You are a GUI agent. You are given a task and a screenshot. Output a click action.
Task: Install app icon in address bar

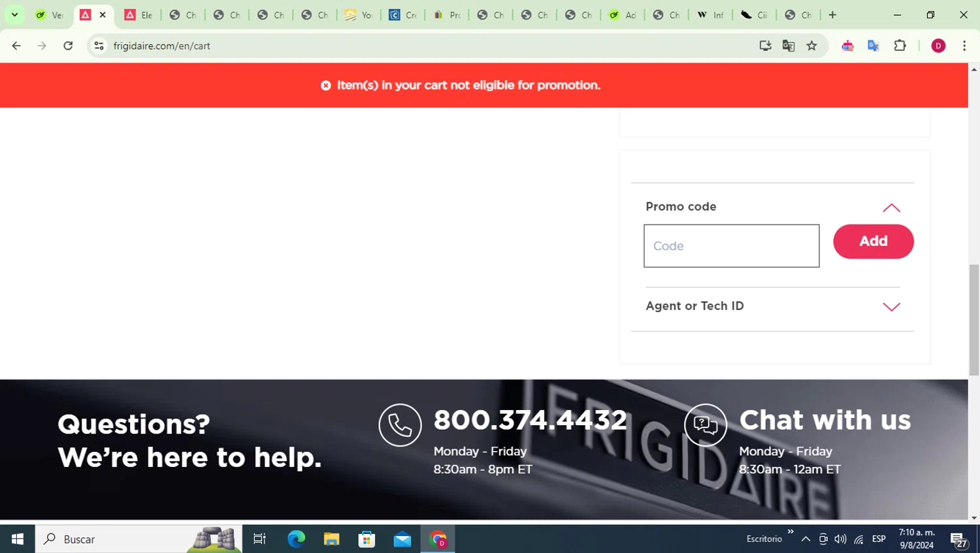pos(765,46)
